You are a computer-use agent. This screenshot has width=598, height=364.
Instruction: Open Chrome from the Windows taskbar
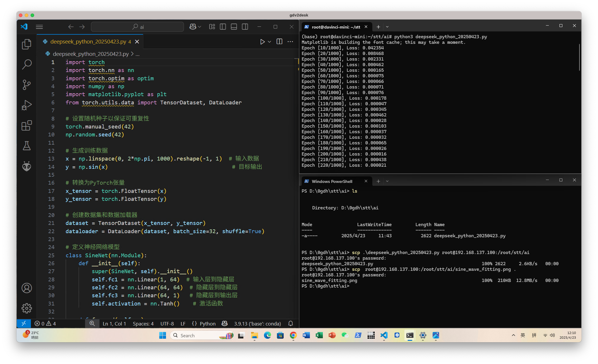click(x=293, y=335)
